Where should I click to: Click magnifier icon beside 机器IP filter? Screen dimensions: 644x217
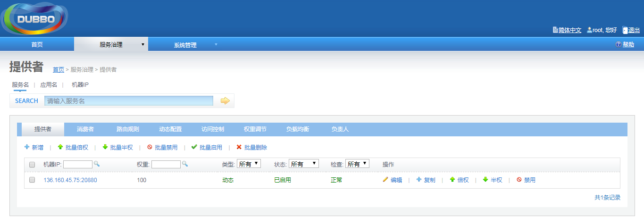tap(96, 164)
